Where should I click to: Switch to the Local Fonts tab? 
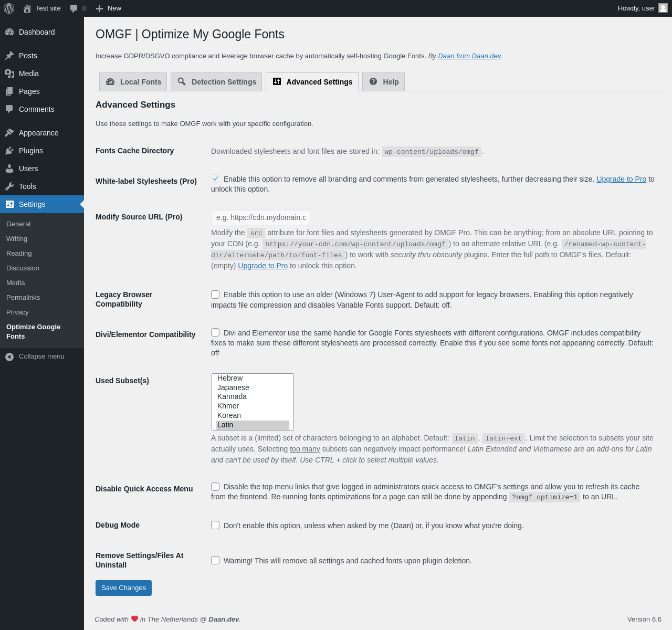133,82
